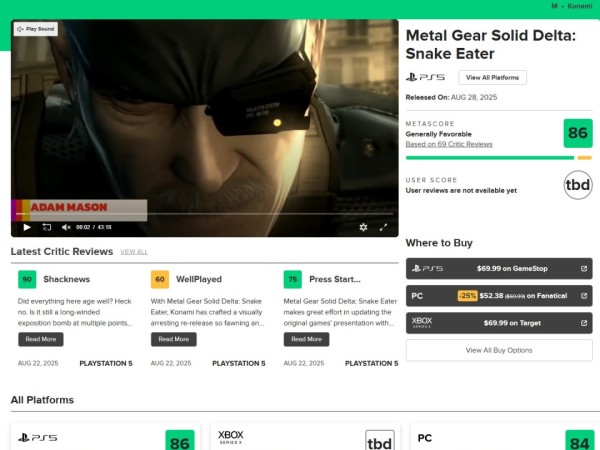The image size is (600, 450).
Task: Click PLAYSTATION 5 label under WellPlayed review
Action: pos(239,364)
